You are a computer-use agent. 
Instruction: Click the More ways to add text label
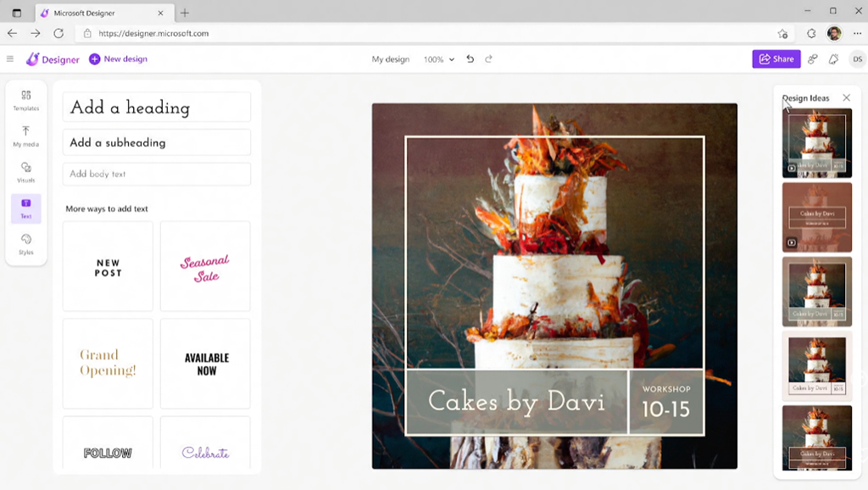[107, 209]
